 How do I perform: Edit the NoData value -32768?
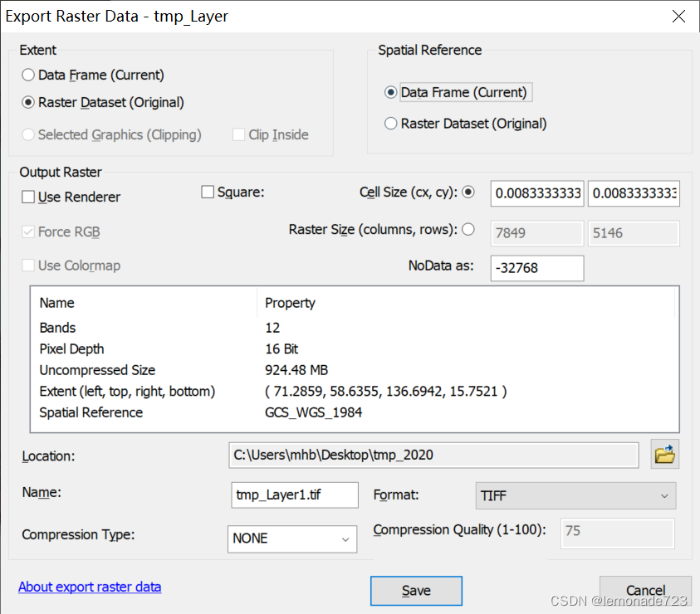[536, 268]
